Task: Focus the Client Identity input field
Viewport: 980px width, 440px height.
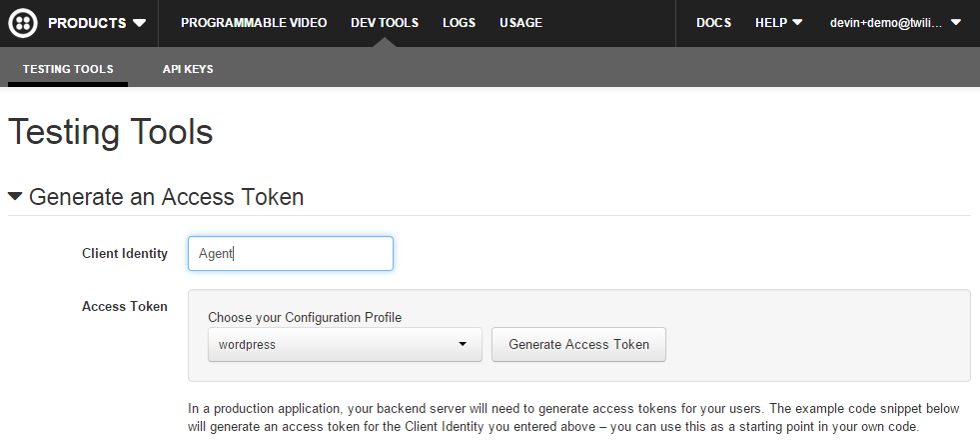Action: click(x=291, y=253)
